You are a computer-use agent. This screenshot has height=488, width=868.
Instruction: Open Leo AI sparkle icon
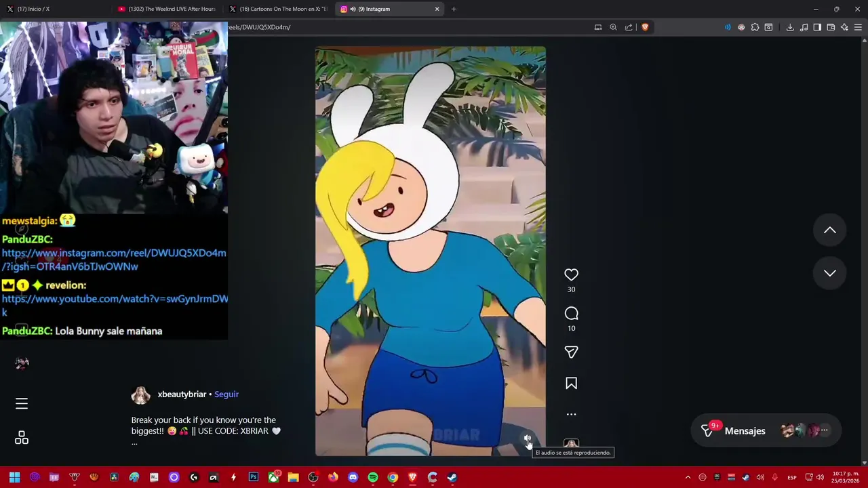coord(844,27)
